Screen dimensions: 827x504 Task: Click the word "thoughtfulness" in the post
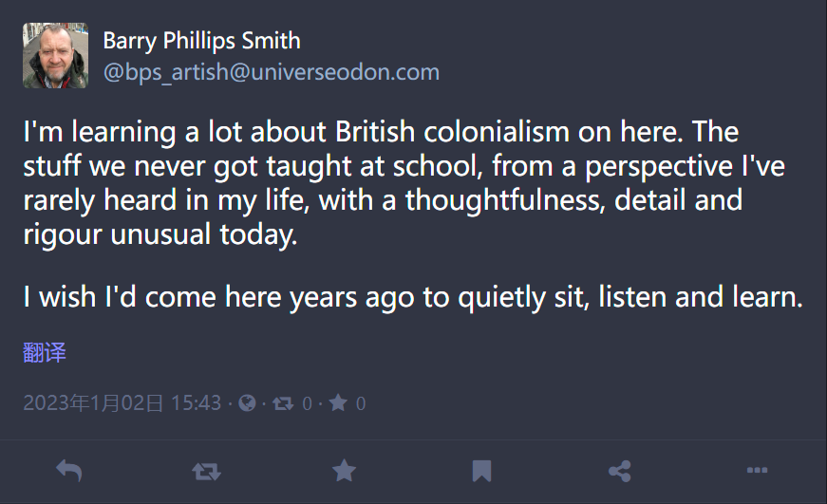pos(505,200)
